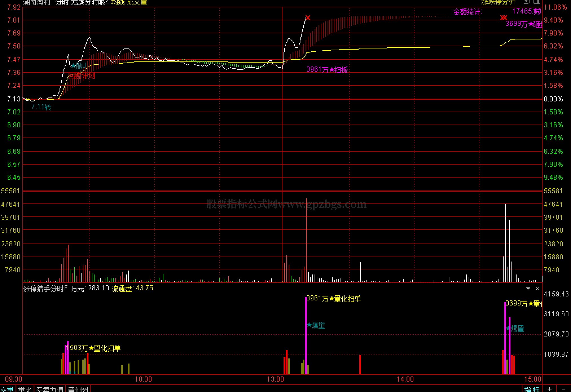571x392 pixels.
Task: Click the 成交量 legend label in header
Action: click(137, 3)
